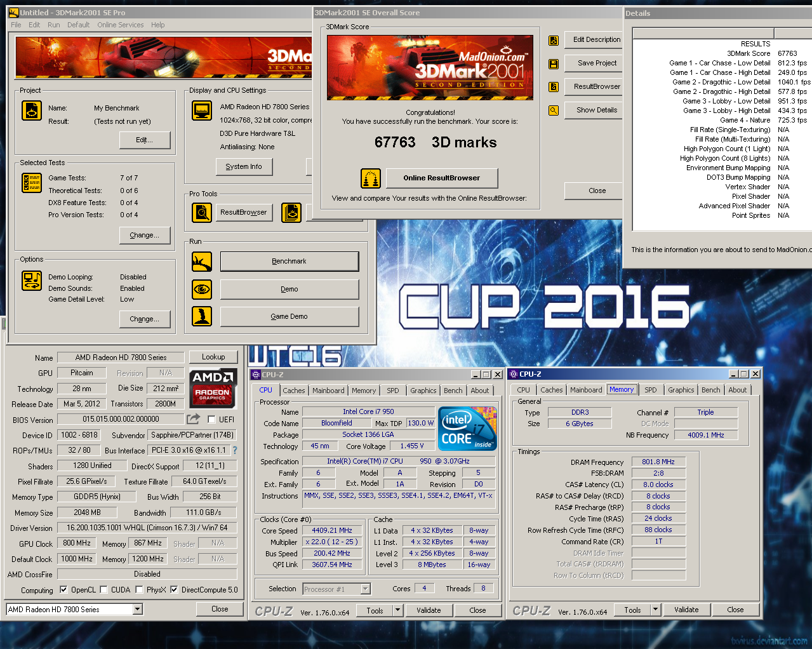Click the Save Project floppy icon
812x649 pixels.
[x=554, y=64]
